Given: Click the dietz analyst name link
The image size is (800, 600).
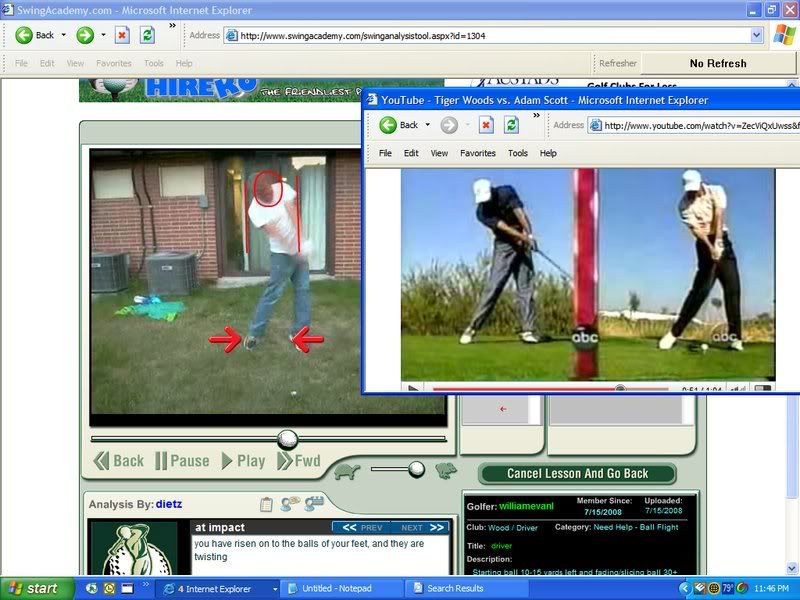Looking at the screenshot, I should (x=169, y=505).
